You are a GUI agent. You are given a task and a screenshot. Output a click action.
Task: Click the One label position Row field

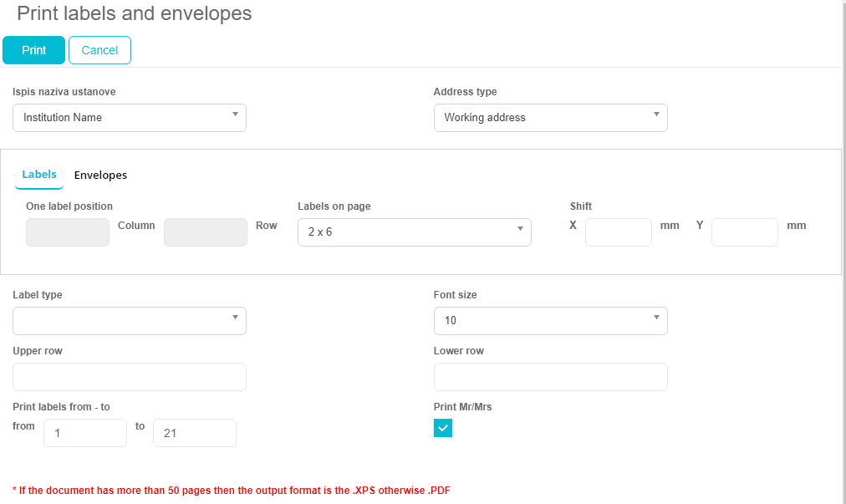pos(205,232)
